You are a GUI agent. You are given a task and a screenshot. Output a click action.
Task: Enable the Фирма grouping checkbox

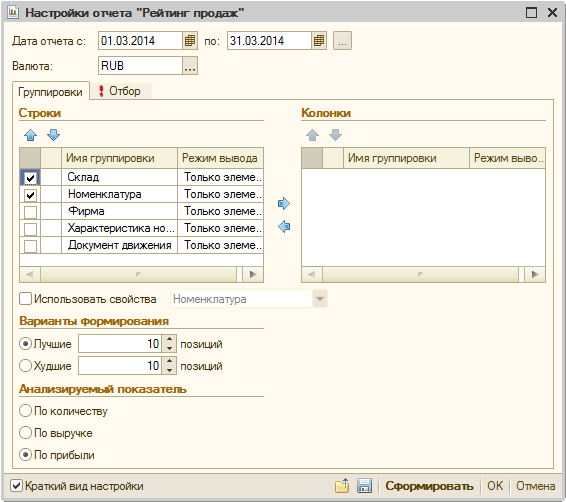coord(30,212)
